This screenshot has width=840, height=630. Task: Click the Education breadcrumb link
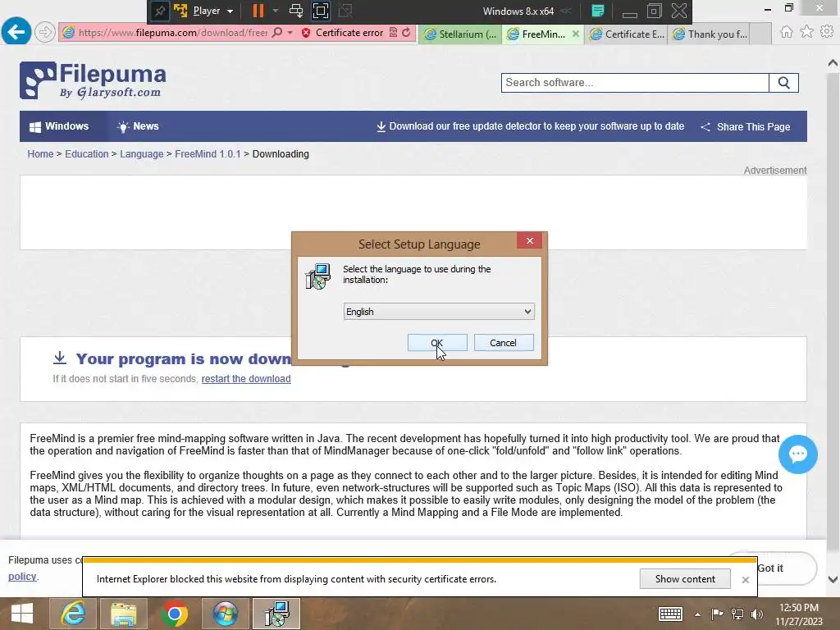[87, 153]
